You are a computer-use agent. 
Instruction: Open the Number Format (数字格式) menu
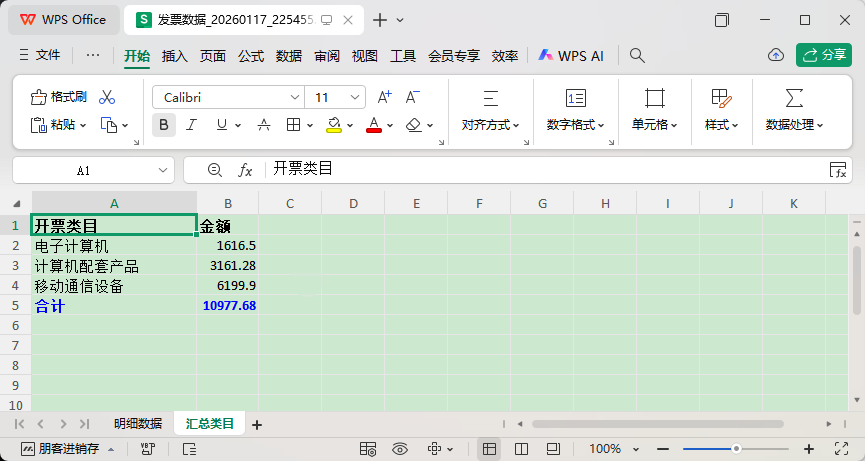click(x=575, y=111)
